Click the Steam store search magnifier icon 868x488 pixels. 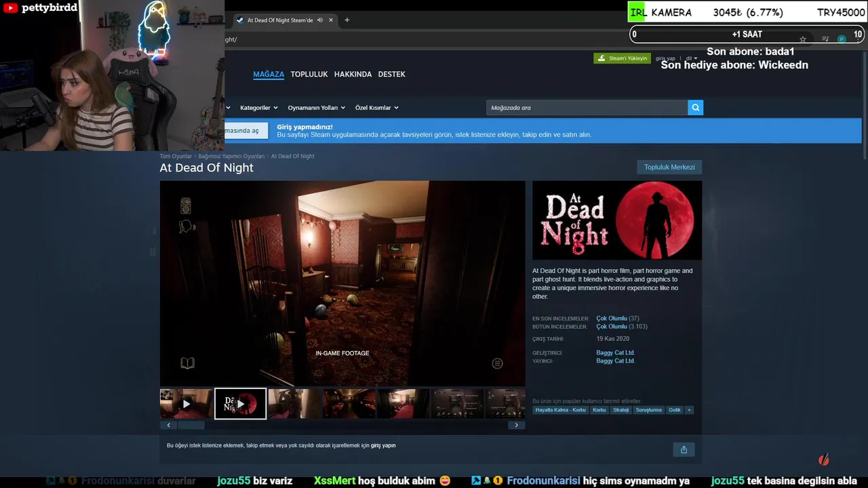coord(695,108)
